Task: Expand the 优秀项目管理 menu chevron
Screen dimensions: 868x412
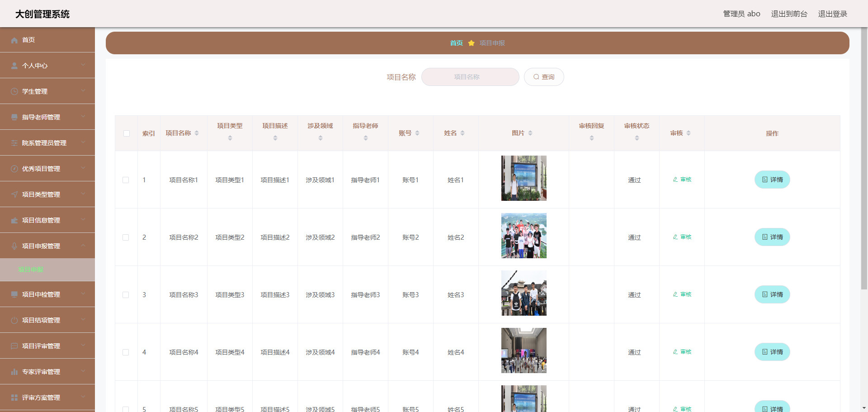Action: (83, 168)
